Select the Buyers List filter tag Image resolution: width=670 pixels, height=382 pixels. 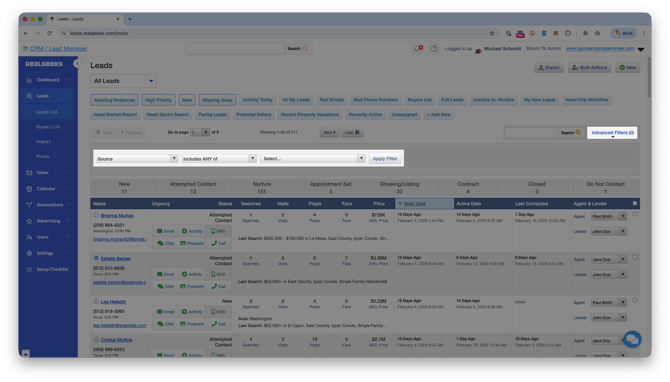420,100
